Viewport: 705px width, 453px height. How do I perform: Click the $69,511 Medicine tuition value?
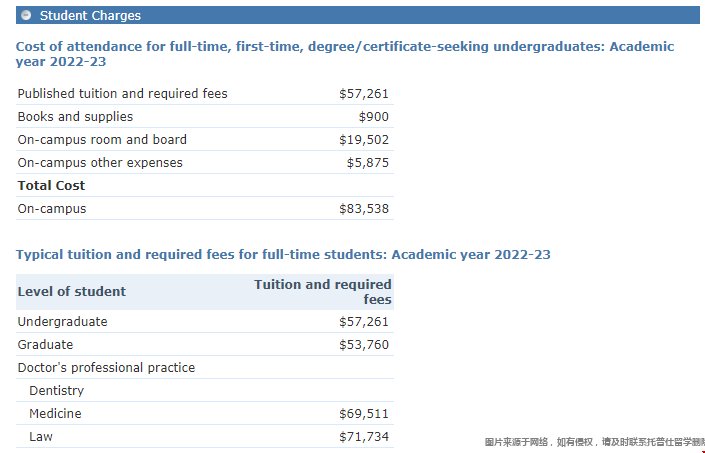[364, 414]
